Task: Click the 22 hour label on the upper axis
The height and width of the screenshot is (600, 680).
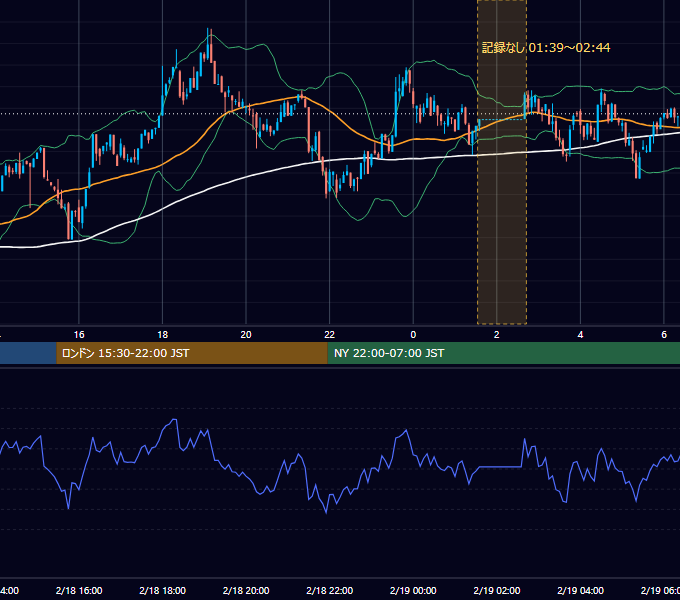Action: tap(330, 335)
